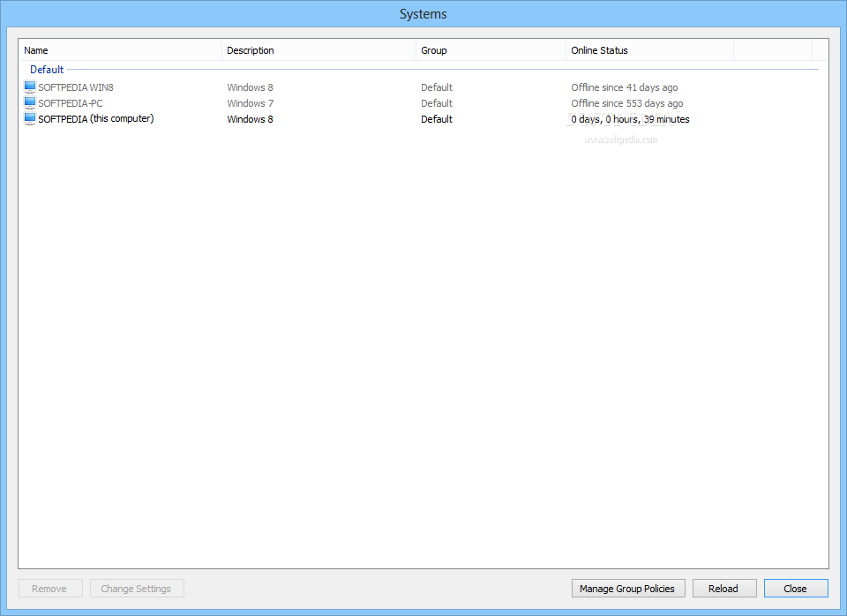Reload the systems list

724,589
